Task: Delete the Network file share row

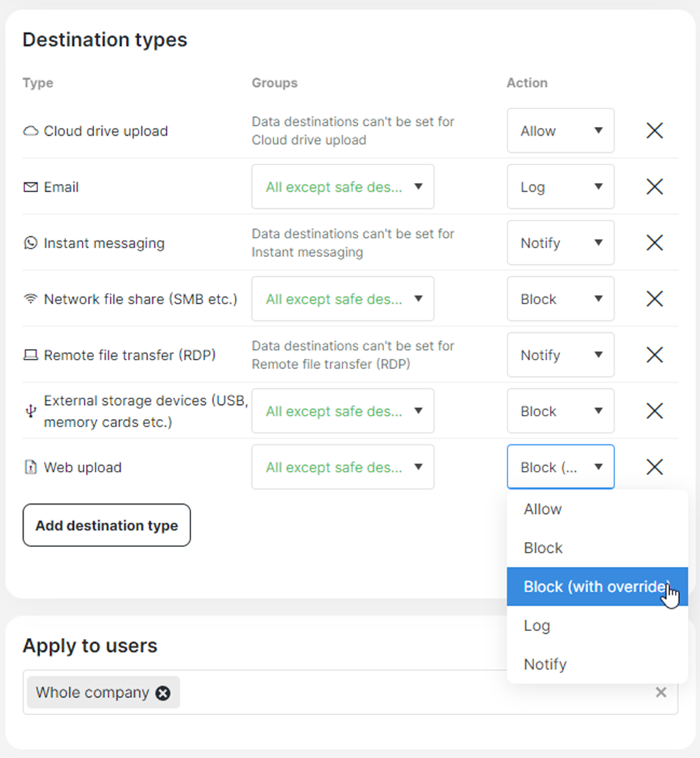Action: click(x=655, y=299)
